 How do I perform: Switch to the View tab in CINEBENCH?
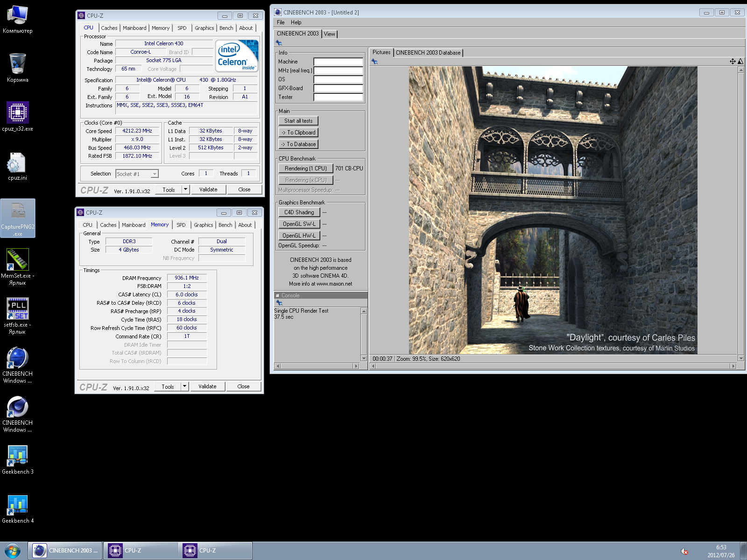pyautogui.click(x=329, y=34)
